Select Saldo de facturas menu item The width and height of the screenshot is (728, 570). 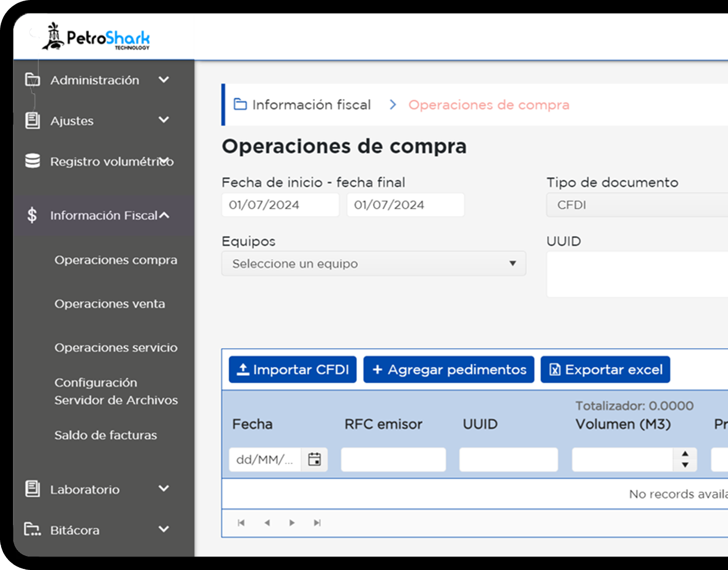coord(105,435)
